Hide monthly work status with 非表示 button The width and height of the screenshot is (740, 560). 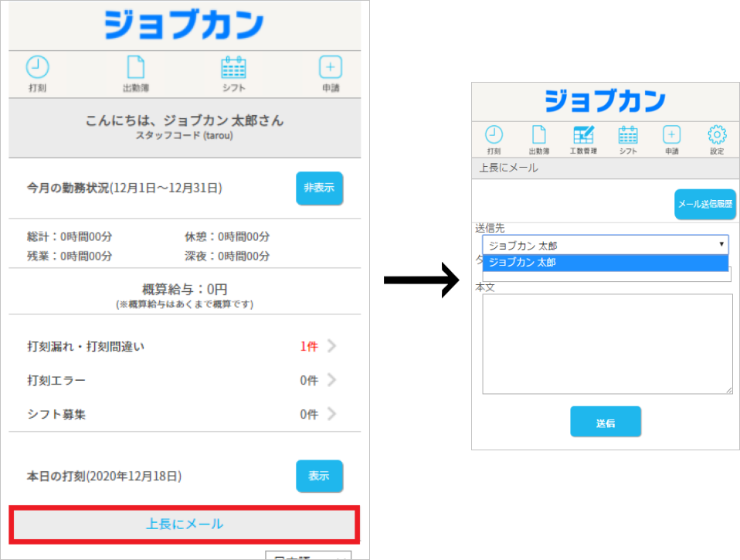[320, 188]
